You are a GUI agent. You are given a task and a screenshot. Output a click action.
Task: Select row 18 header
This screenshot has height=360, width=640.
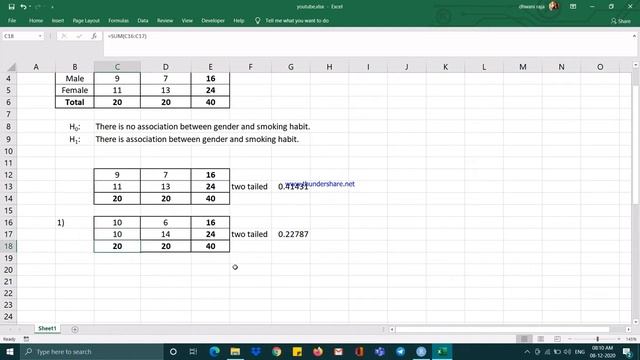(x=8, y=246)
